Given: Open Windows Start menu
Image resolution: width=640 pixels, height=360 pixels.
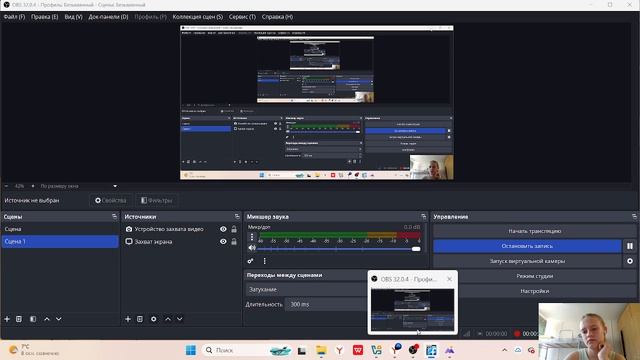Looking at the screenshot, I should tap(191, 350).
